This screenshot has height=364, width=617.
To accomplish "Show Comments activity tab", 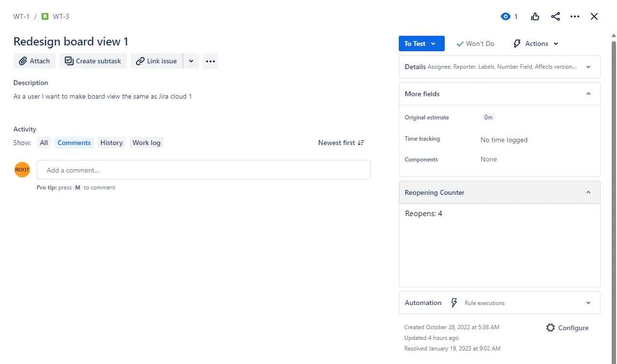I will pyautogui.click(x=74, y=143).
